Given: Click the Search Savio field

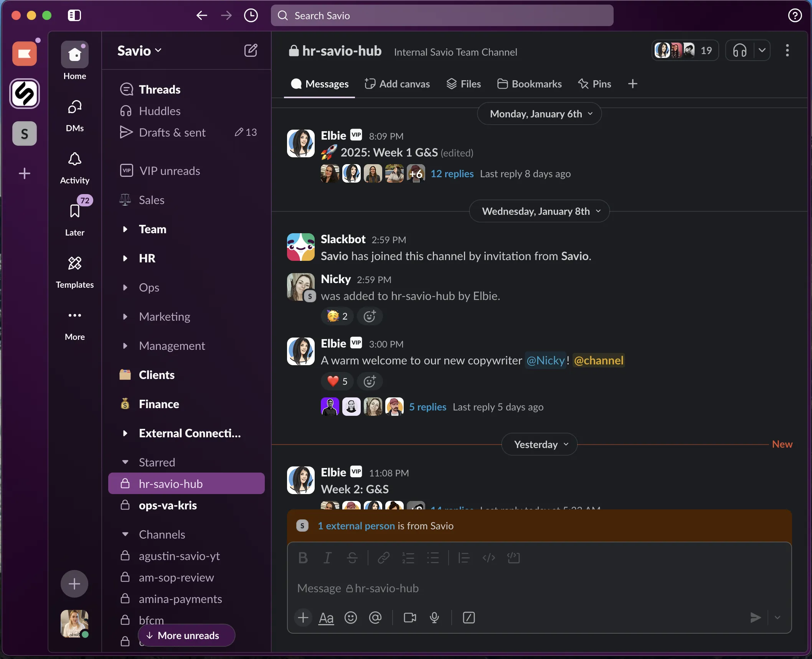Looking at the screenshot, I should point(442,16).
